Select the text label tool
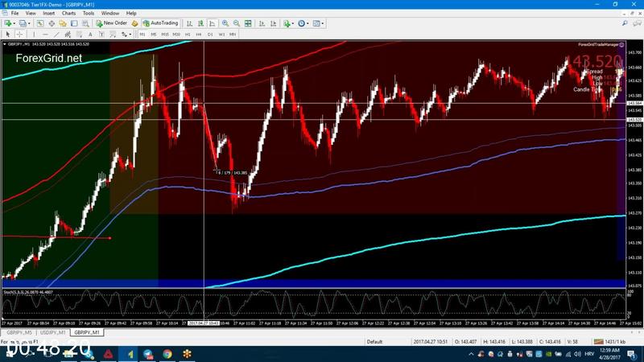This screenshot has height=362, width=644. pyautogui.click(x=101, y=35)
